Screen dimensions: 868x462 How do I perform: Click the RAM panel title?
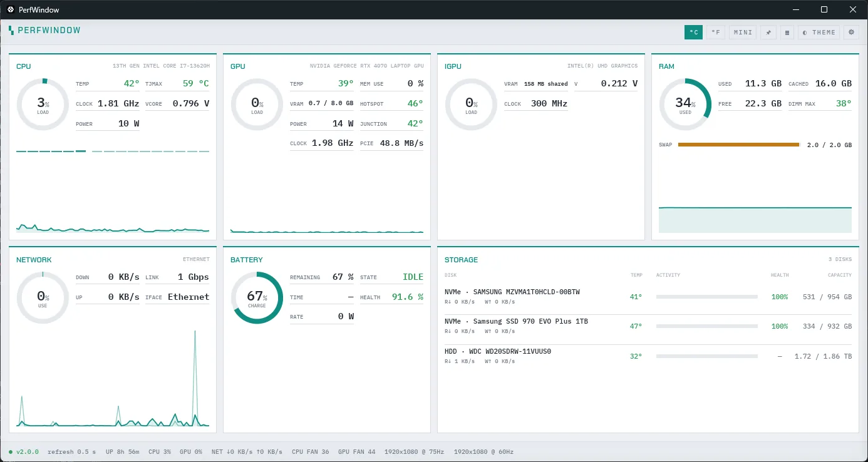pos(666,66)
